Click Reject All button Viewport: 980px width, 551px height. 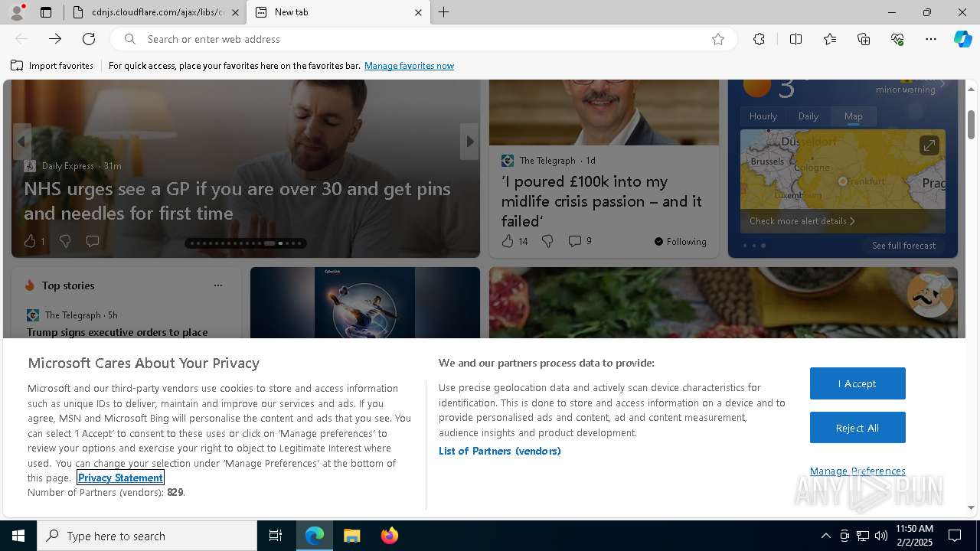(x=857, y=428)
